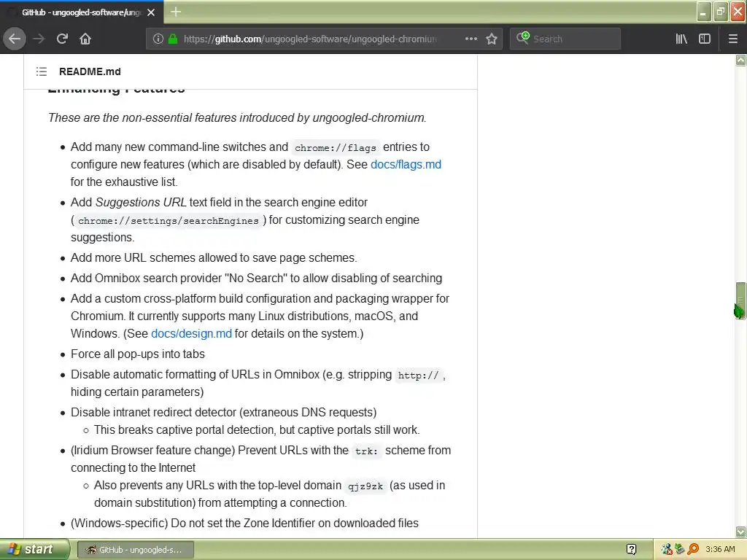The height and width of the screenshot is (560, 747).
Task: Click the chrome://settings/searchEngines code text
Action: [x=169, y=220]
